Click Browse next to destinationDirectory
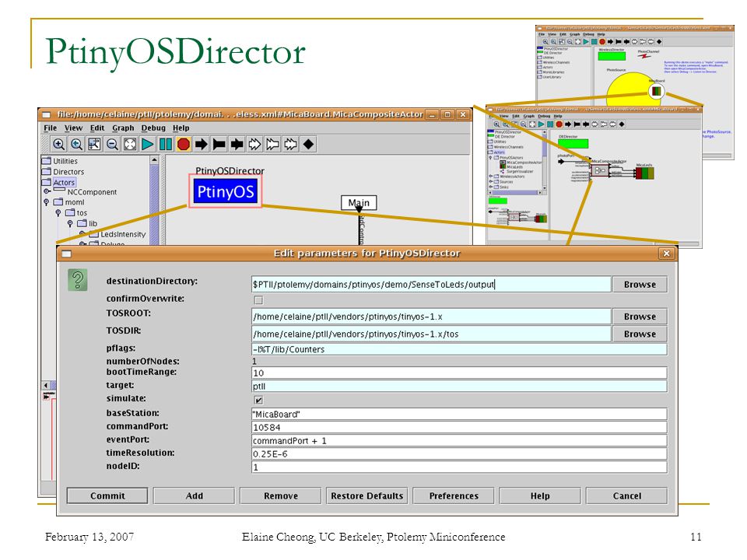 [640, 285]
